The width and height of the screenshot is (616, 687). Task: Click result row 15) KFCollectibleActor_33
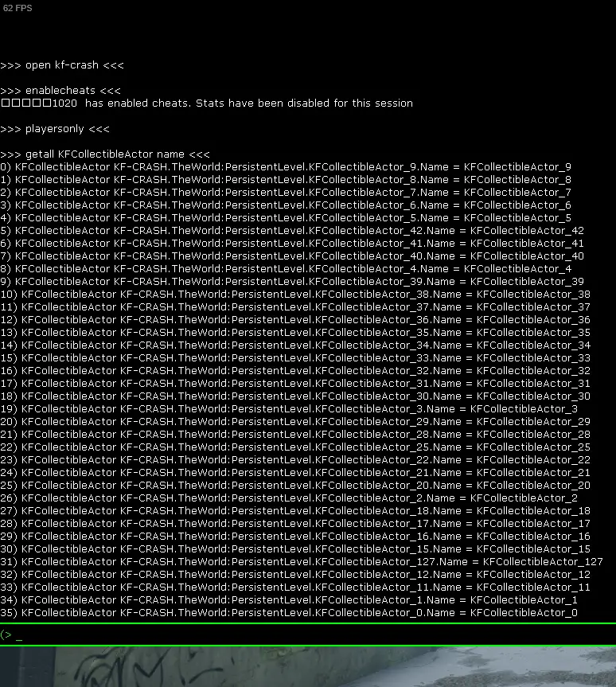pos(295,357)
